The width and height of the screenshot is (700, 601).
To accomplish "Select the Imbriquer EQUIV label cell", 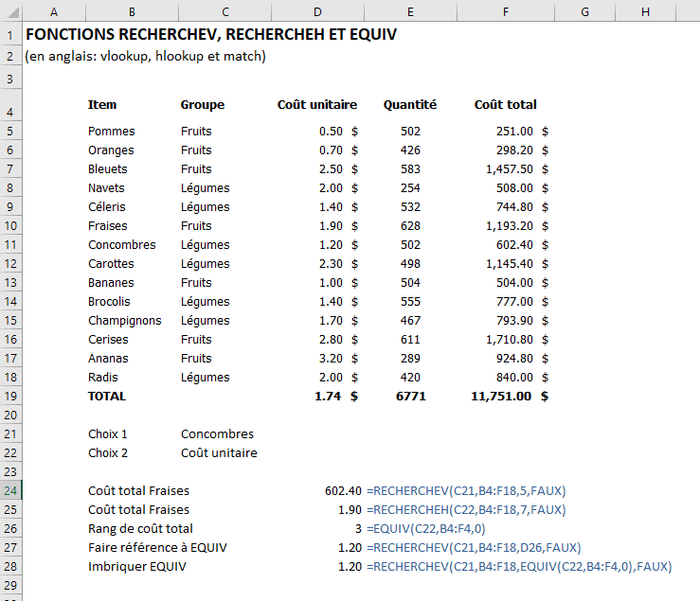I will point(137,567).
